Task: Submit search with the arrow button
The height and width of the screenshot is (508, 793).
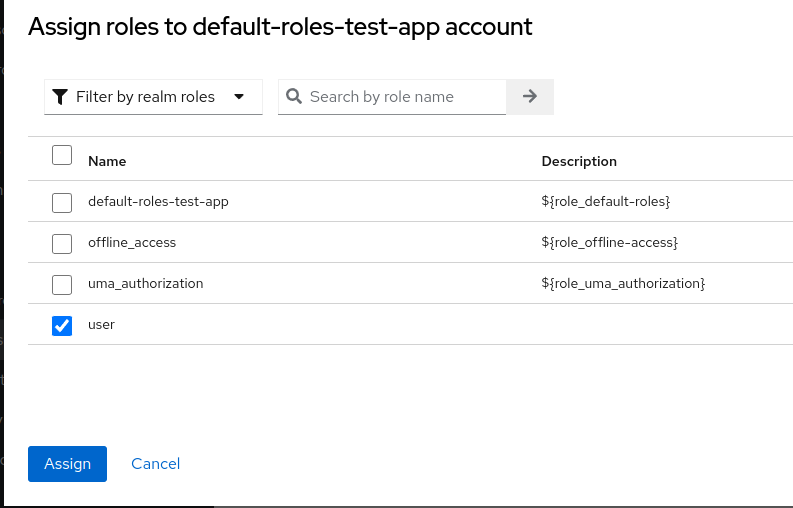Action: pyautogui.click(x=530, y=97)
